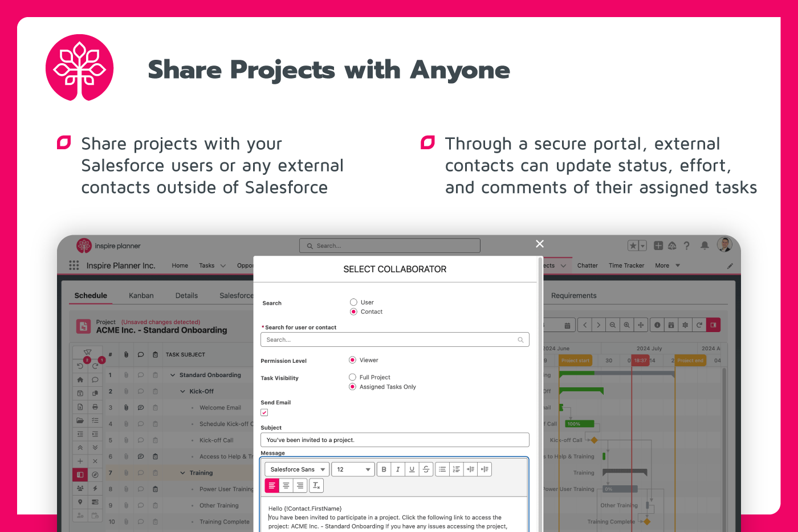Image resolution: width=798 pixels, height=532 pixels.
Task: Open the Chatter nav item
Action: 587,265
